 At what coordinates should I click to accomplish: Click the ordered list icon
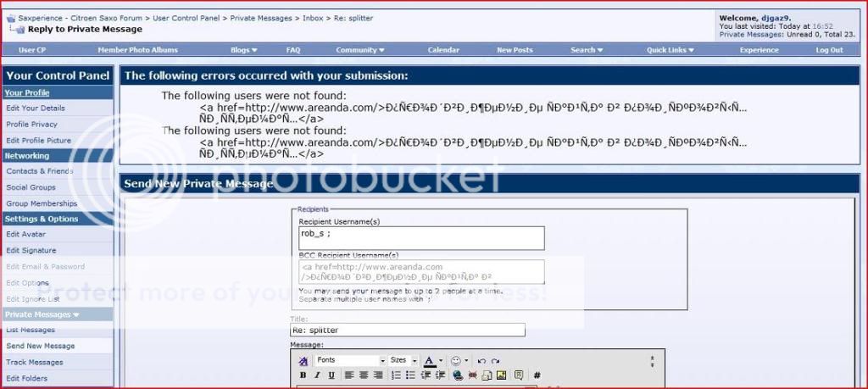pos(396,375)
